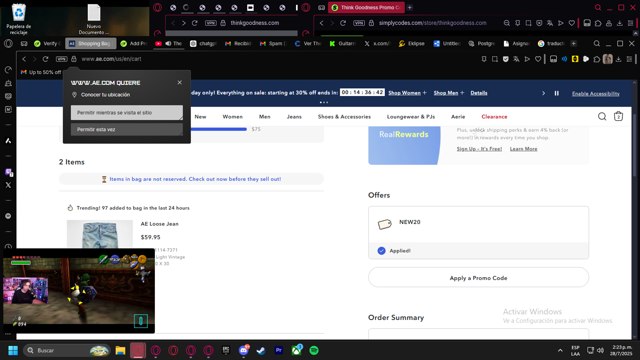Switch to the Eclipse tab
The width and height of the screenshot is (640, 360).
[412, 43]
